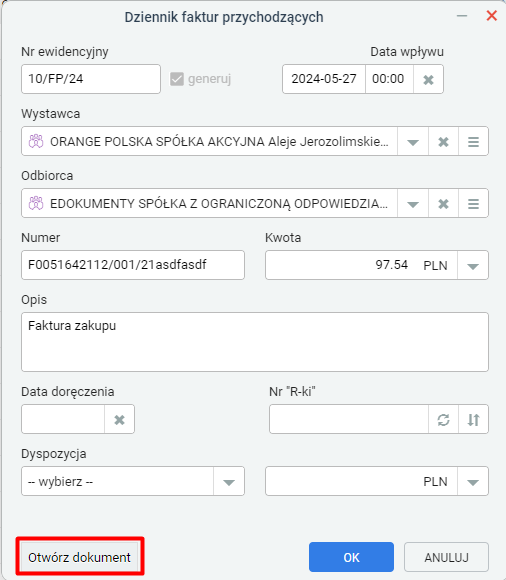Open the Odbiorca list menu icon
Screen dimensions: 506x580
[x=473, y=203]
